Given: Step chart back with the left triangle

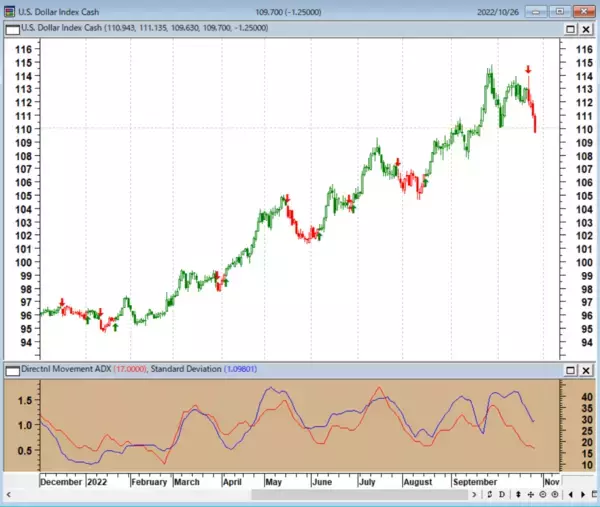Looking at the screenshot, I should [x=570, y=493].
